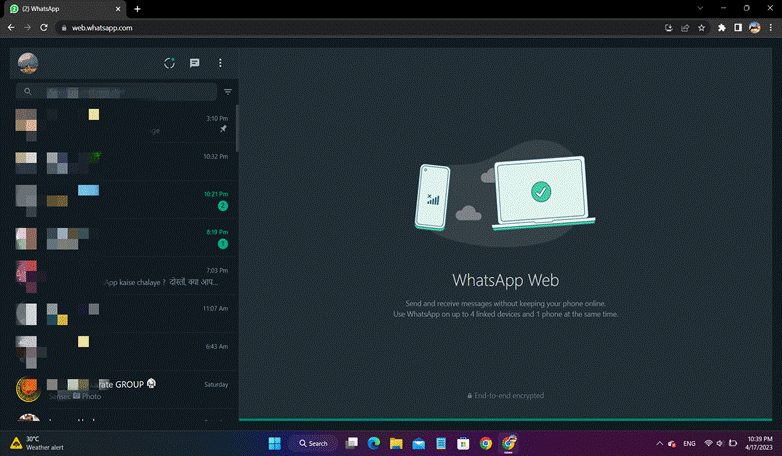The width and height of the screenshot is (782, 456).
Task: Share this page from the address bar
Action: 685,28
